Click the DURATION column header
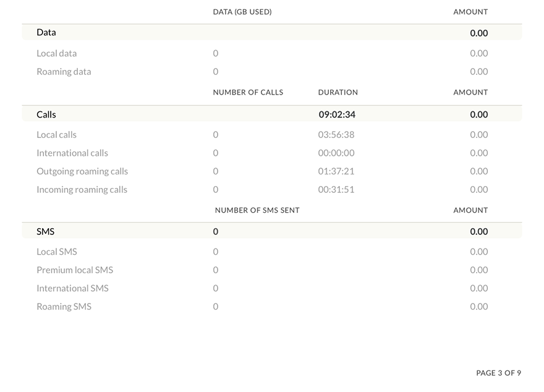Screen dimensions: 544x392 pyautogui.click(x=338, y=92)
